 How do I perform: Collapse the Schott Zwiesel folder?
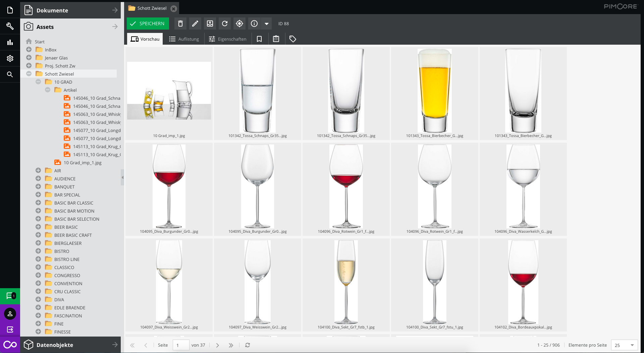tap(29, 74)
